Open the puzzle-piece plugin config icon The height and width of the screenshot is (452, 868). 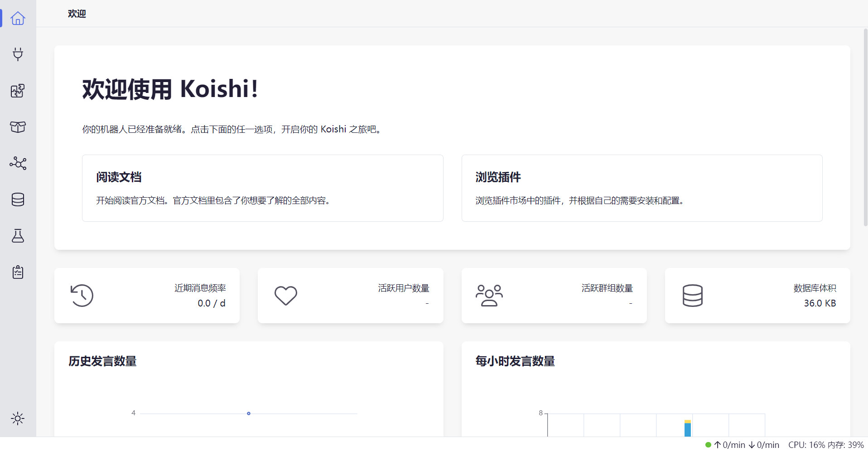pyautogui.click(x=18, y=91)
